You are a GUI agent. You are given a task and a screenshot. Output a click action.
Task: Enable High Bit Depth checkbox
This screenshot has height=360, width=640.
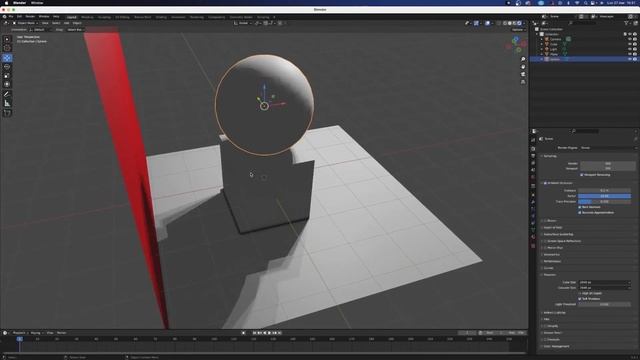pyautogui.click(x=580, y=293)
